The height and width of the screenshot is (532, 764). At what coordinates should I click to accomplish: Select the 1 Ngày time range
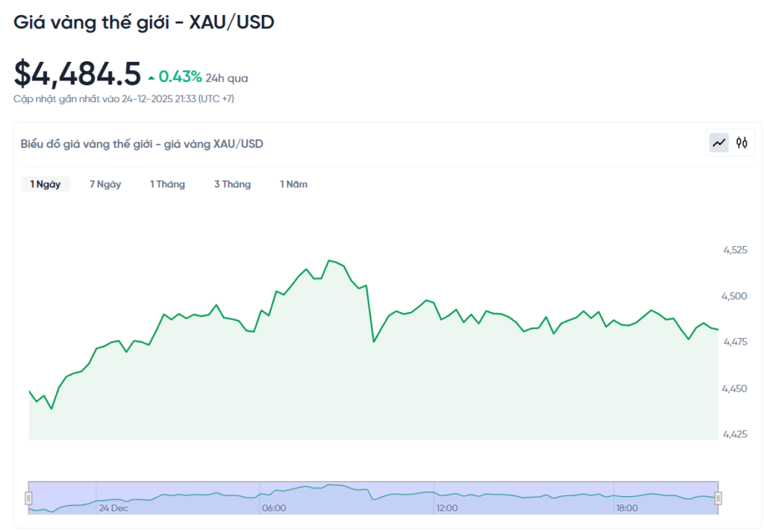(x=46, y=184)
